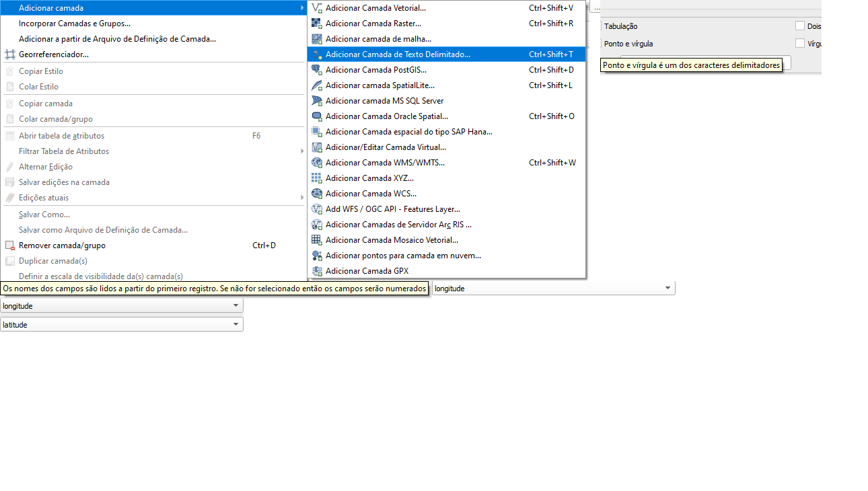Click the WMS/WMTS globe icon
The width and height of the screenshot is (868, 491).
coord(317,163)
